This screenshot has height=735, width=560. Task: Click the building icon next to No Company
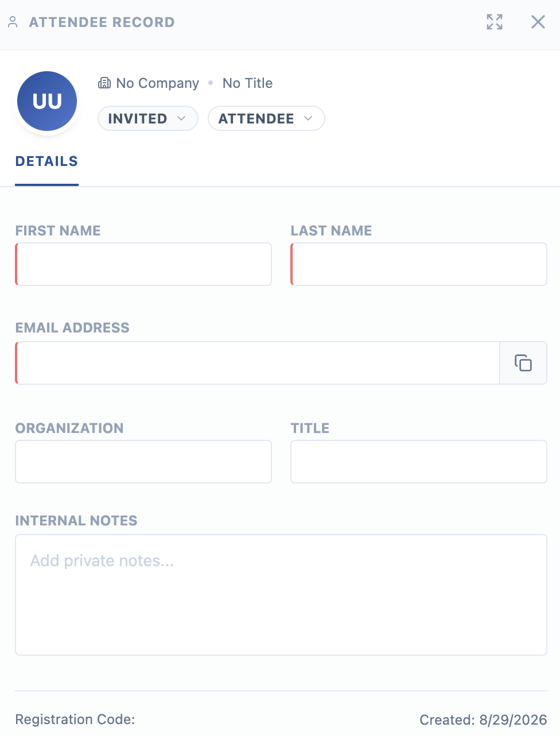104,83
